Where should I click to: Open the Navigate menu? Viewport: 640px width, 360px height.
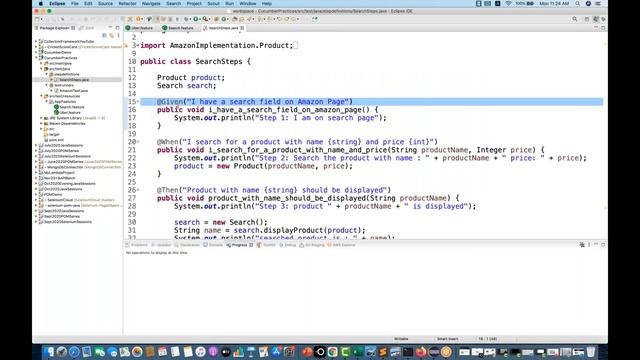point(151,3)
